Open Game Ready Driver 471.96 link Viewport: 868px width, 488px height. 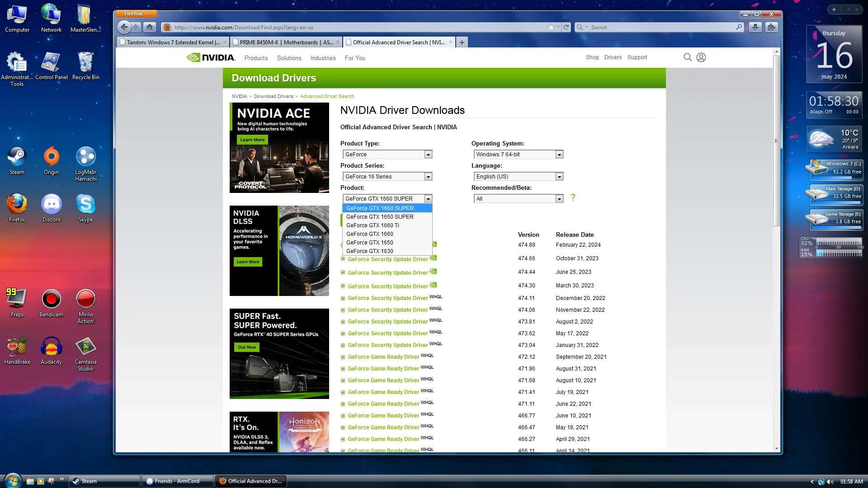click(383, 369)
